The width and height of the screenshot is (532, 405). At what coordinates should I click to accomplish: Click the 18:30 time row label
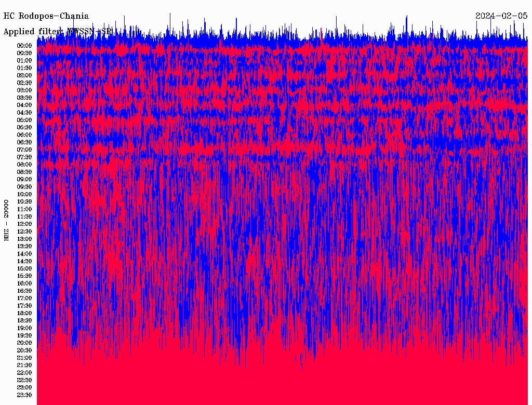[x=24, y=321]
